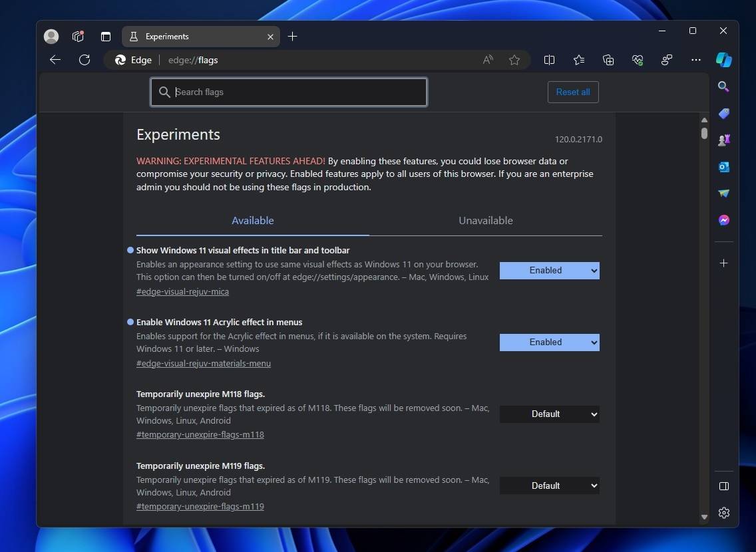Customize the sidebar with the plus icon
This screenshot has width=756, height=552.
(x=723, y=263)
